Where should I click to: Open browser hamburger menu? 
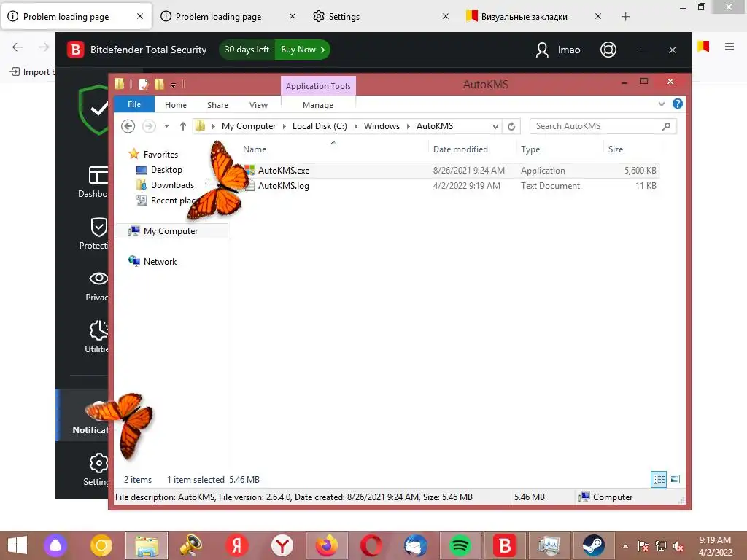pos(729,47)
